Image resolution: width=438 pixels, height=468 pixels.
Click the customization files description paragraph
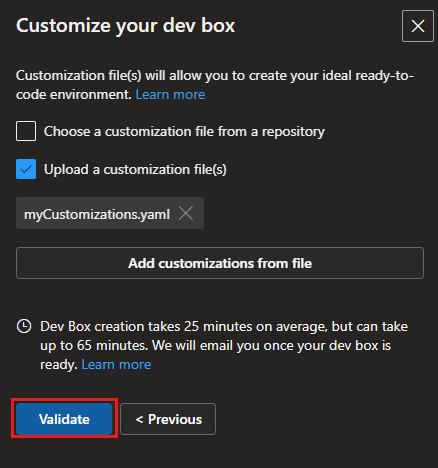(215, 85)
